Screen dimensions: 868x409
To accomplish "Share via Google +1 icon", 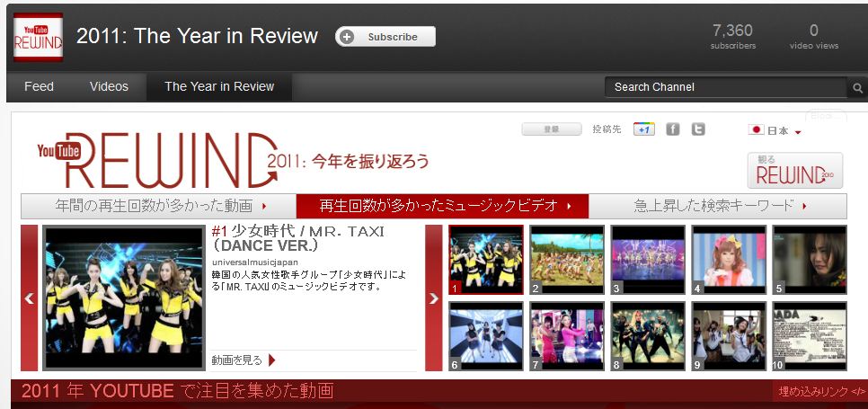I will click(644, 129).
